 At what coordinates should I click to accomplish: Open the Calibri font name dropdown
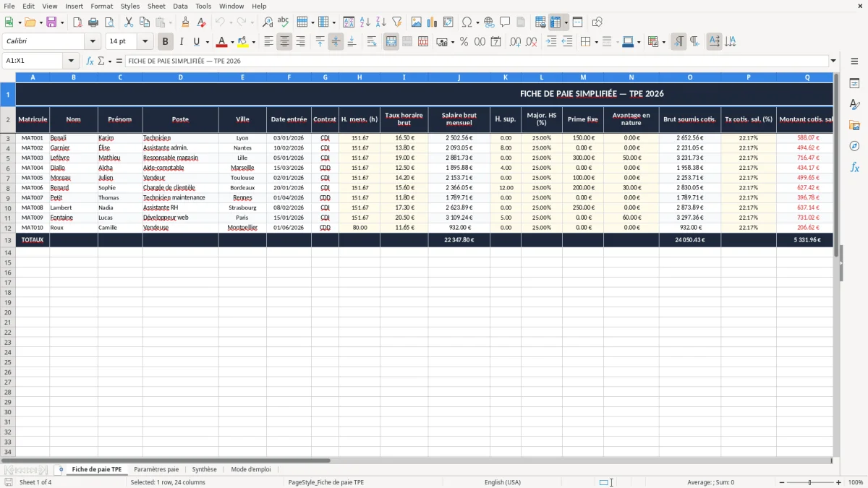[93, 42]
